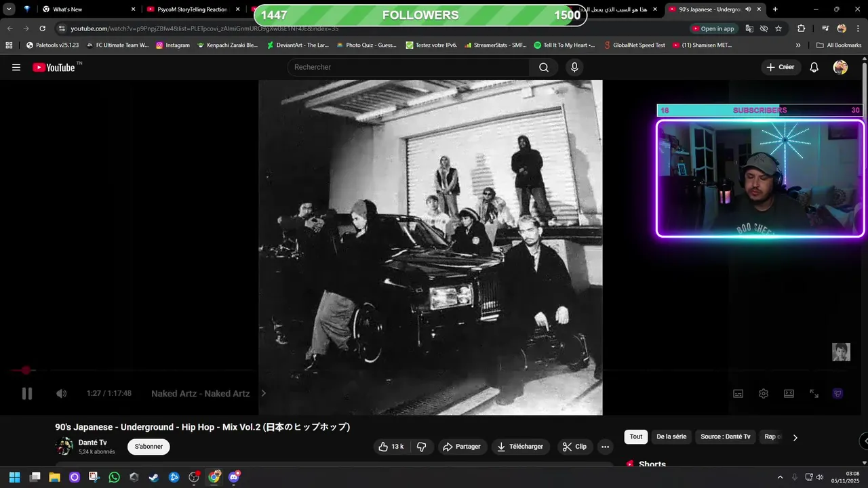This screenshot has width=868, height=488.
Task: Focus the Rechercher search field
Action: (408, 67)
